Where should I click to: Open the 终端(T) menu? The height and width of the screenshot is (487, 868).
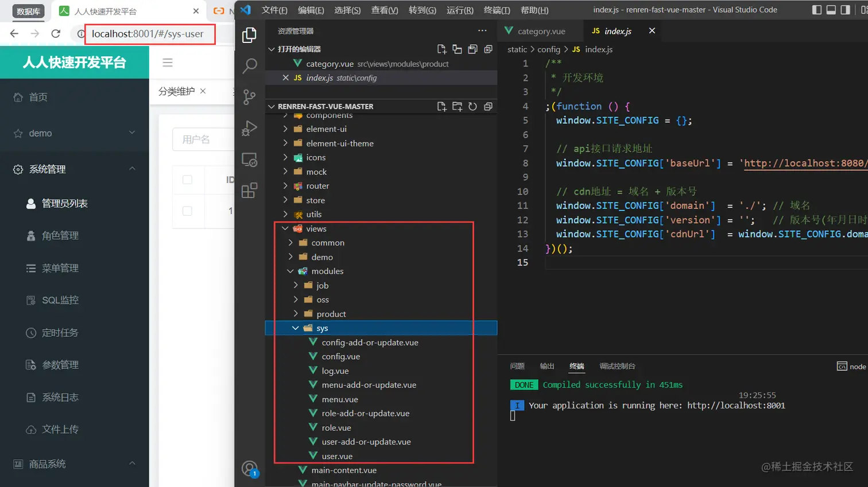pyautogui.click(x=497, y=10)
